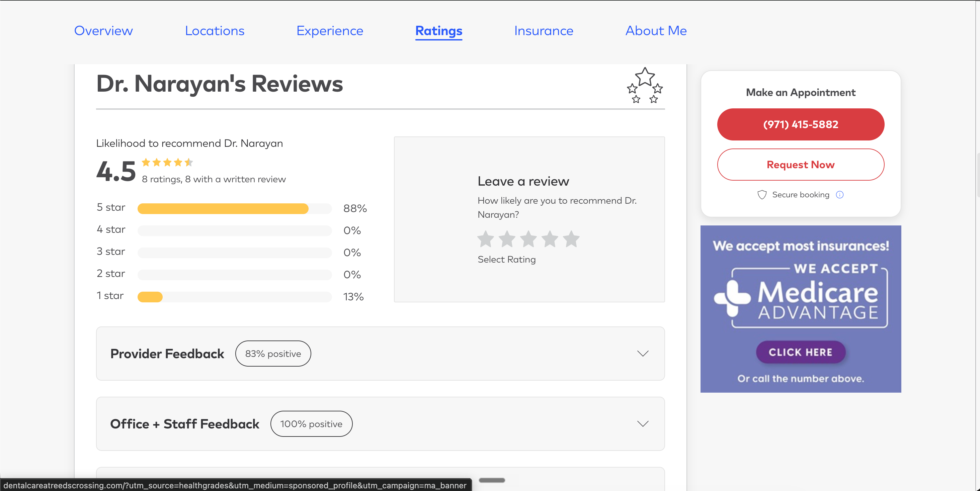This screenshot has width=980, height=491.
Task: Click the 'Office + Staff Feedback' heading
Action: pos(184,424)
